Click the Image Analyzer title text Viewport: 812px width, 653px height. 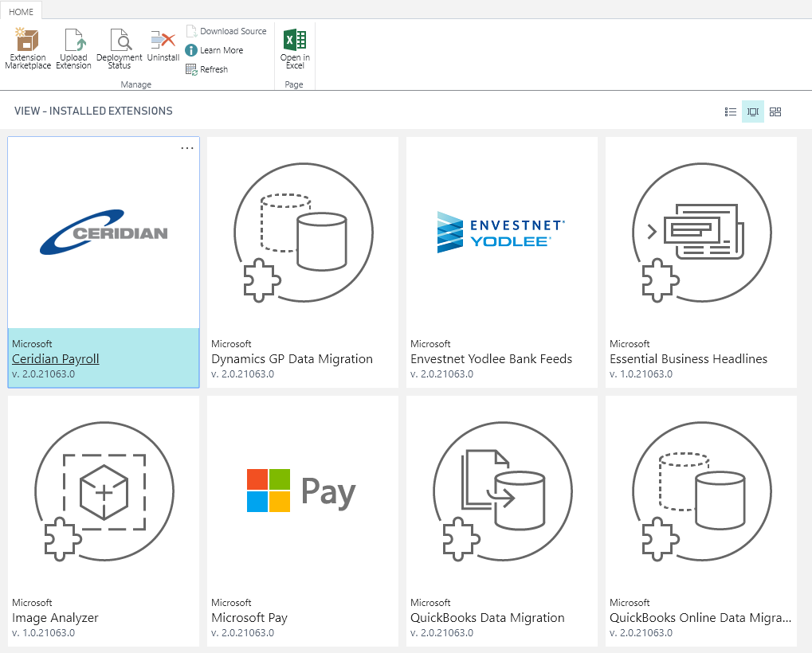tap(55, 617)
